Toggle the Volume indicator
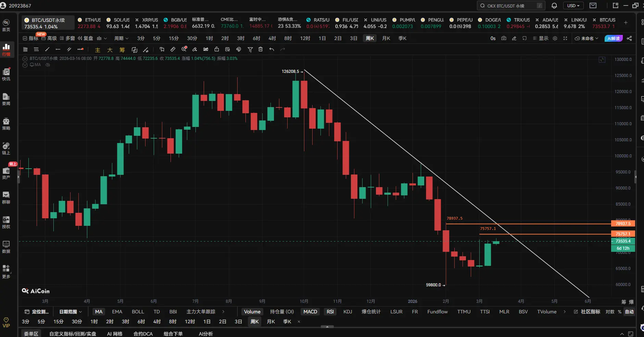Viewport: 644px width, 337px height. point(252,312)
